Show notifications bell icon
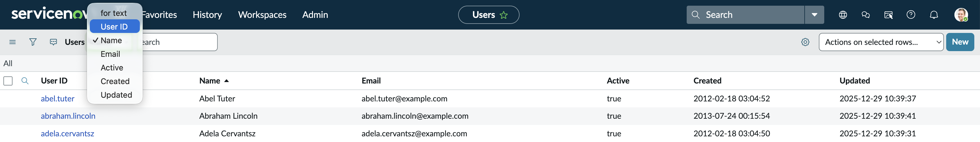Screen dimensions: 980x142 [934, 15]
